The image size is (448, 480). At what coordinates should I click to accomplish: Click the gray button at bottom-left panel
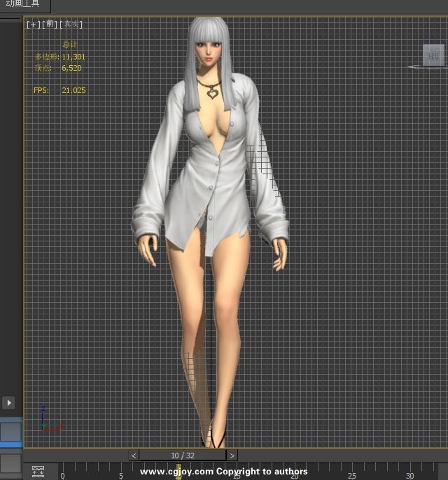(x=10, y=463)
